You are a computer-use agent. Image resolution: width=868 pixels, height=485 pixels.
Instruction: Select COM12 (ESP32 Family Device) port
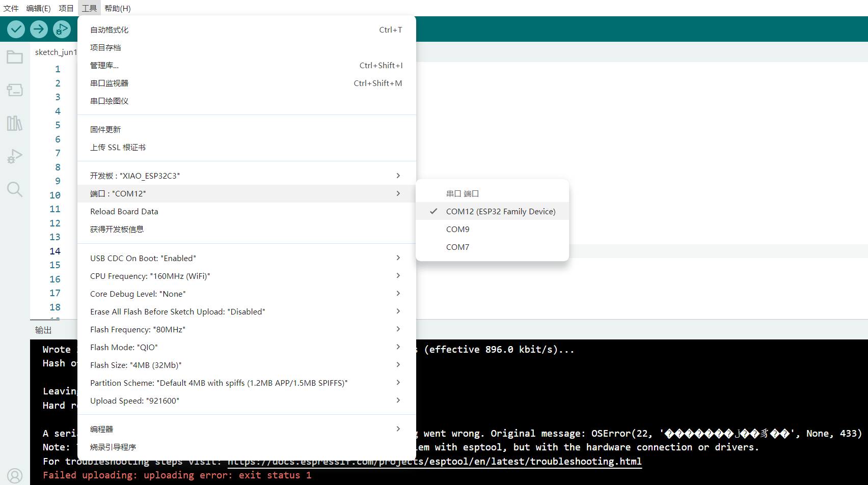pos(492,211)
